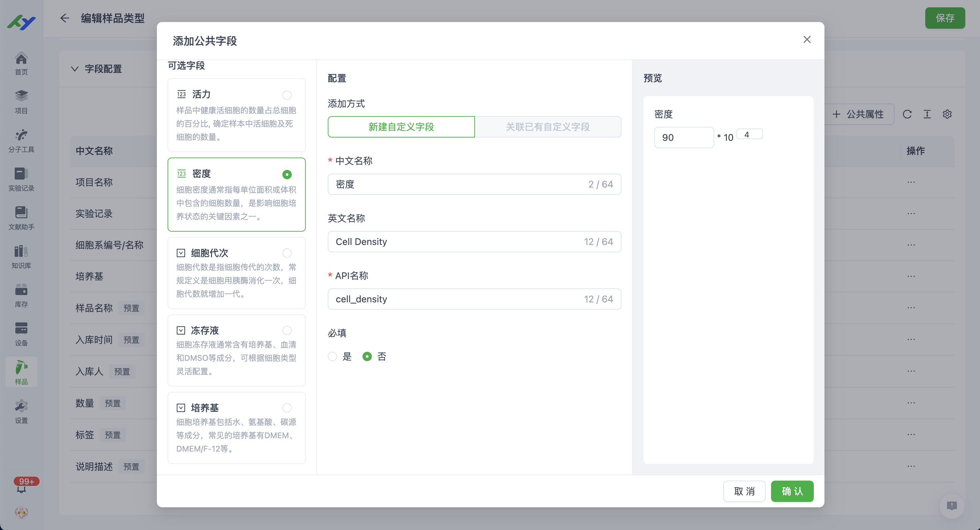The image size is (980, 530).
Task: Open 分子工具 from the sidebar
Action: tap(21, 140)
